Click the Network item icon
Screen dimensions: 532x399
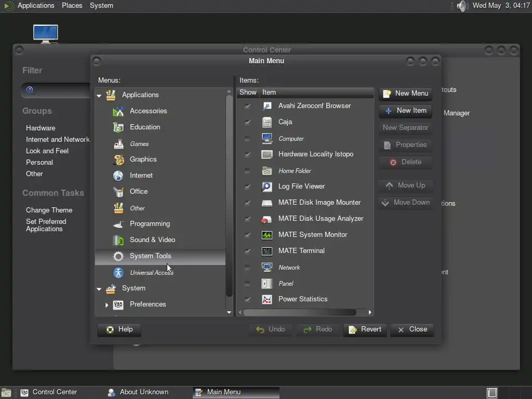267,268
